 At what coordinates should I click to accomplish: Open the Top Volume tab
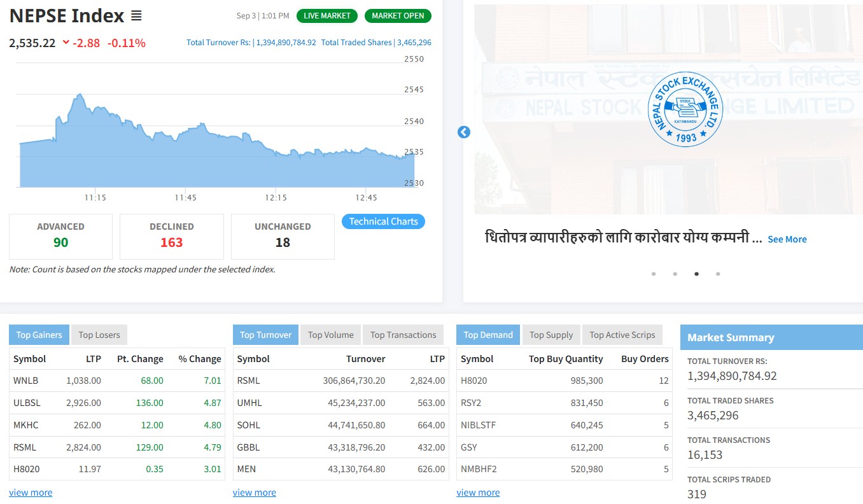[331, 335]
